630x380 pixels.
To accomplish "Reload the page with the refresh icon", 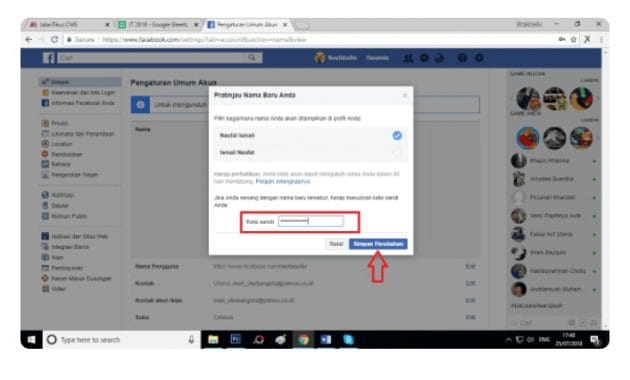I will pyautogui.click(x=55, y=39).
